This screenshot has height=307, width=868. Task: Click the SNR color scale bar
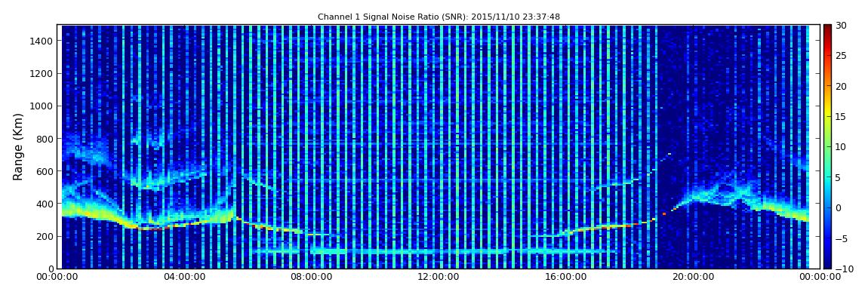[x=827, y=146]
